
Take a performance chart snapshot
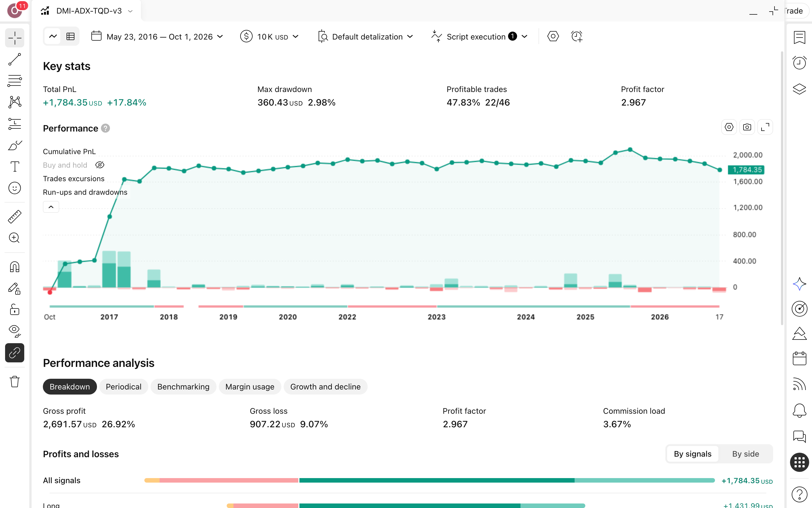pyautogui.click(x=747, y=127)
